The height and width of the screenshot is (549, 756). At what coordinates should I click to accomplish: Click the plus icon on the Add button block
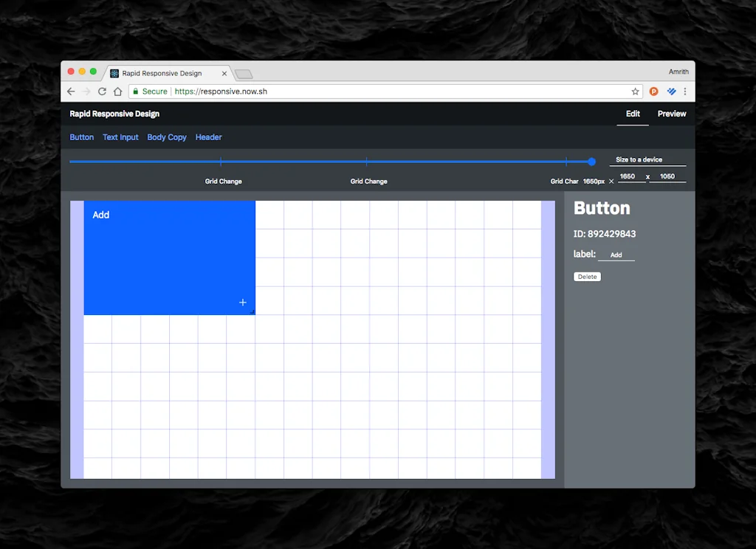coord(243,303)
